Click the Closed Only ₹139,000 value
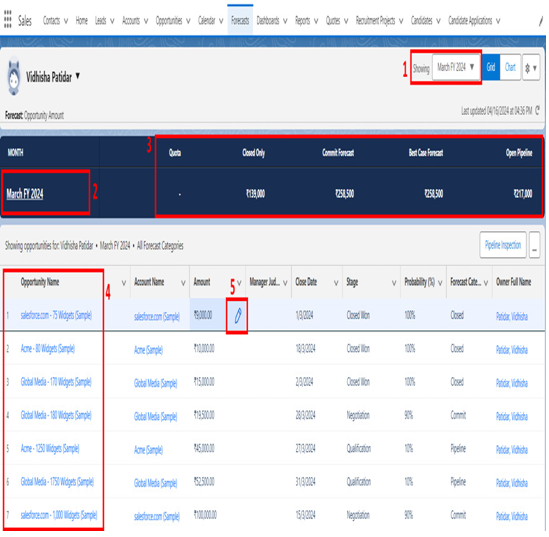Screen dimensions: 549x537 [x=255, y=194]
